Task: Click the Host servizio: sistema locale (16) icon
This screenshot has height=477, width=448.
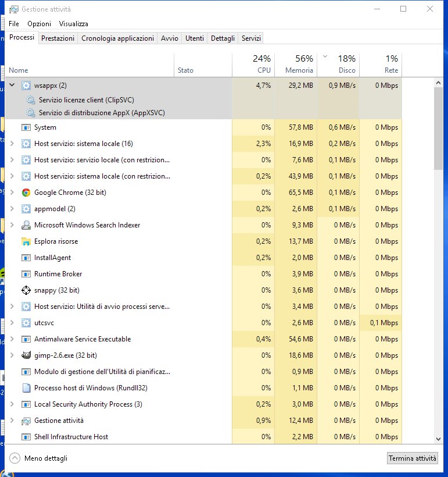Action: pos(26,144)
